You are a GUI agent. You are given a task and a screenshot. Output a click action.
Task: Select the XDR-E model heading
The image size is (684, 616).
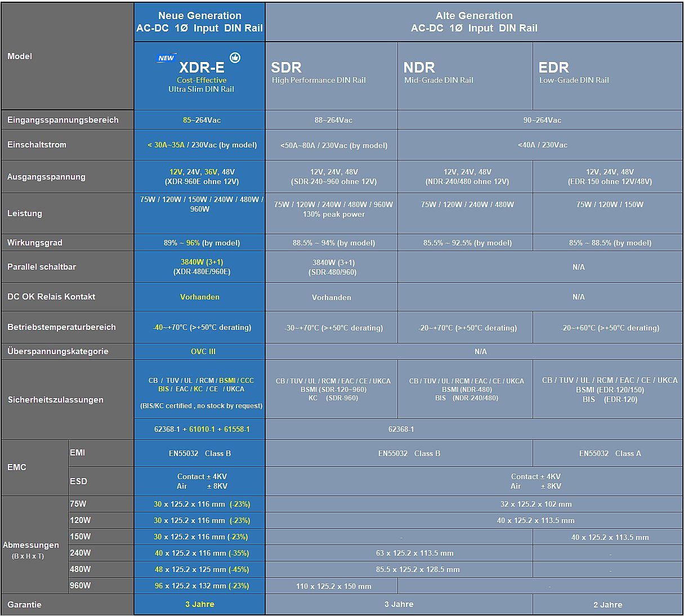[202, 68]
